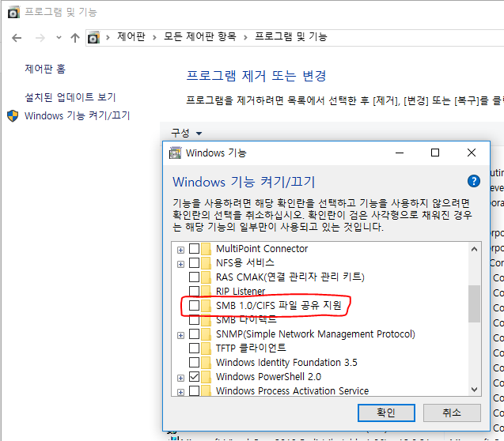Screen dimensions: 504x441
Task: Check the TFTP 클라이언트 checkbox
Action: (194, 348)
